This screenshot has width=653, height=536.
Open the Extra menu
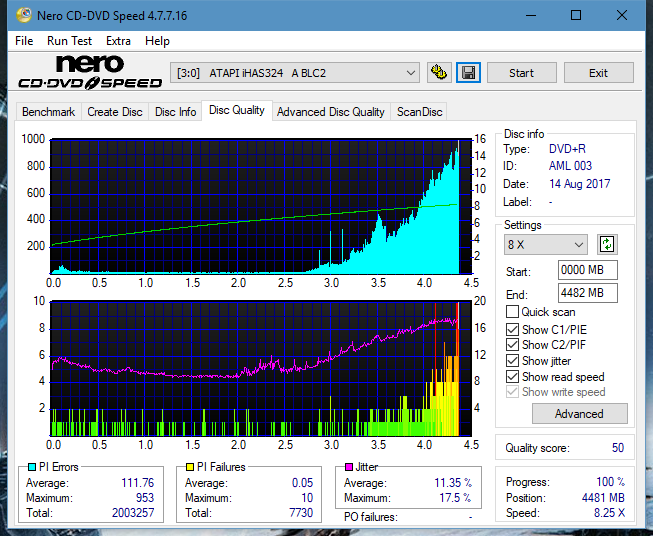tap(118, 41)
